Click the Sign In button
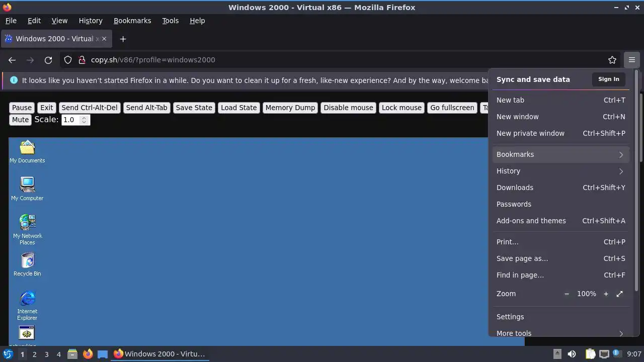This screenshot has width=644, height=362. [608, 79]
